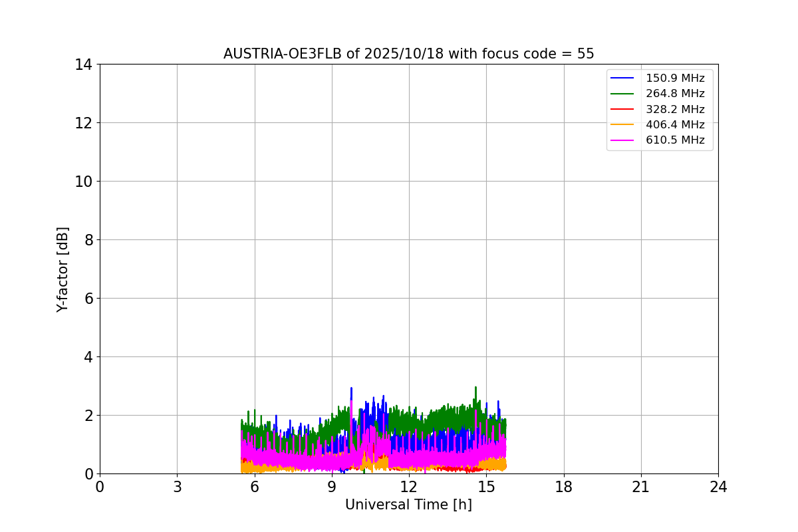This screenshot has height=532, width=798.
Task: Click the green line swatch in the legend
Action: [622, 94]
